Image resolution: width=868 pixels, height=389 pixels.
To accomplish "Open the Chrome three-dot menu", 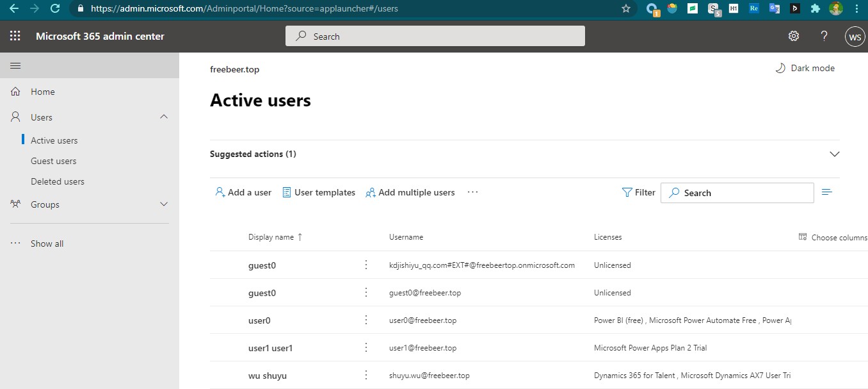I will pyautogui.click(x=856, y=8).
